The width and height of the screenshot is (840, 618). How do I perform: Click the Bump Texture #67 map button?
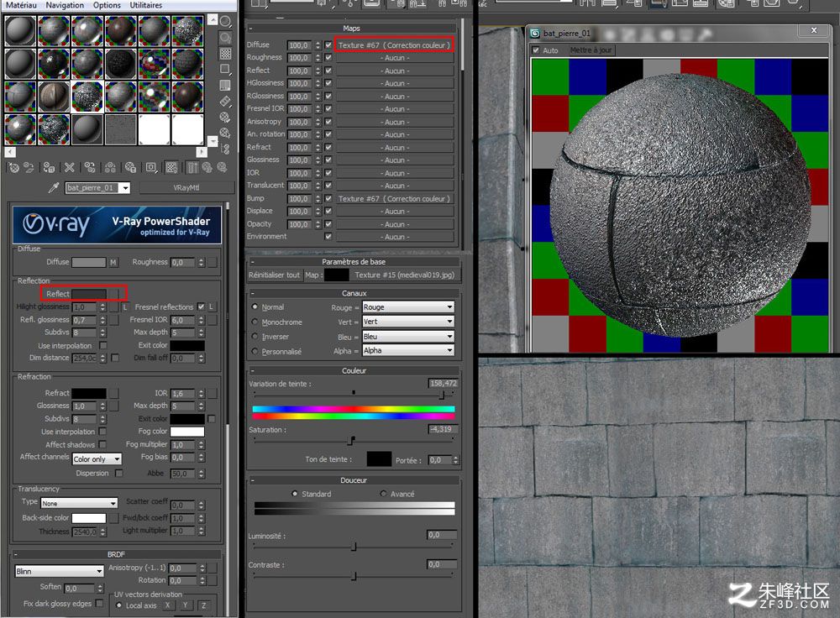coord(394,198)
